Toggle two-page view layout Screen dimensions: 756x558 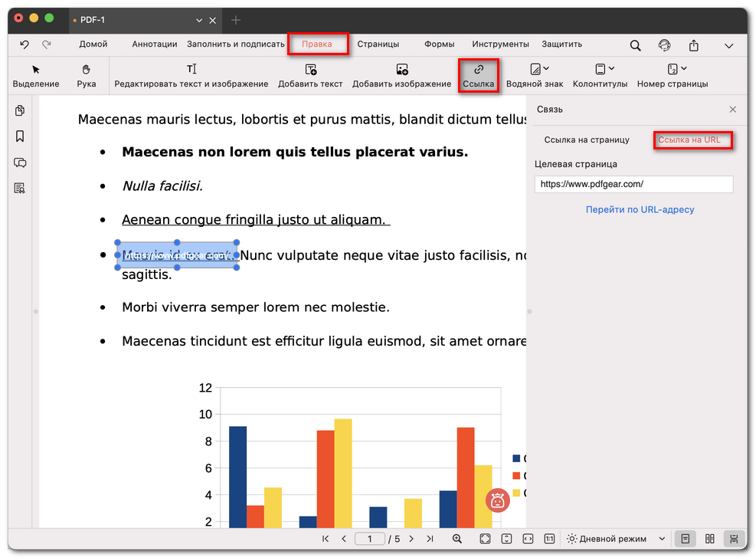click(709, 539)
